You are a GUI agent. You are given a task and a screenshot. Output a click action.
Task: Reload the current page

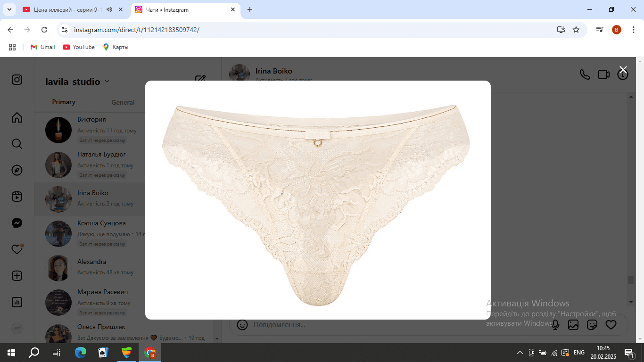(x=44, y=30)
